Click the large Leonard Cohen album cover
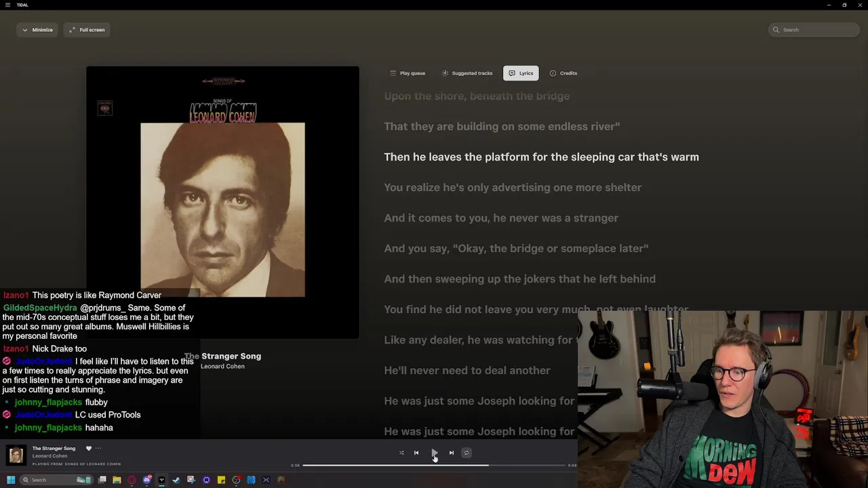Screen dimensions: 868x488 click(x=222, y=202)
